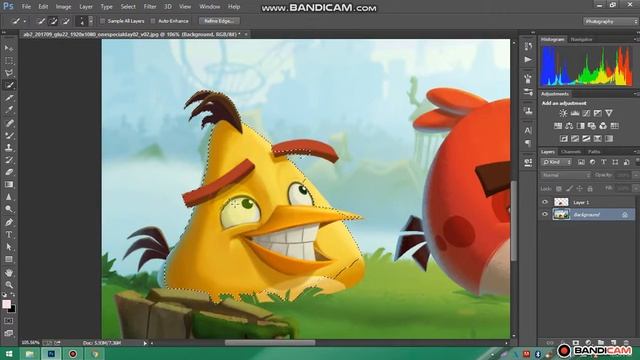Open the status bar document info arrow
The height and width of the screenshot is (360, 640).
[145, 343]
